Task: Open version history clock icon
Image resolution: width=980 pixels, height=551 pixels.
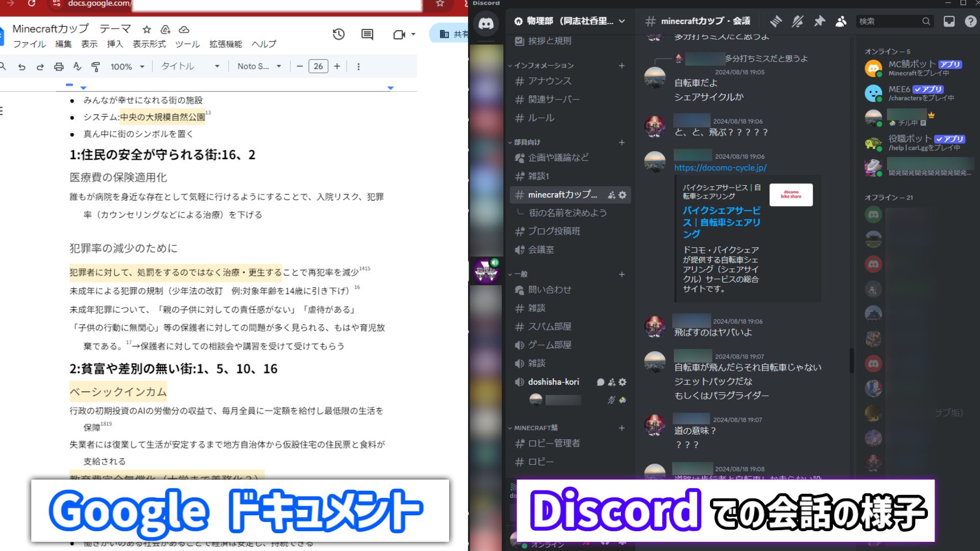Action: [x=339, y=34]
